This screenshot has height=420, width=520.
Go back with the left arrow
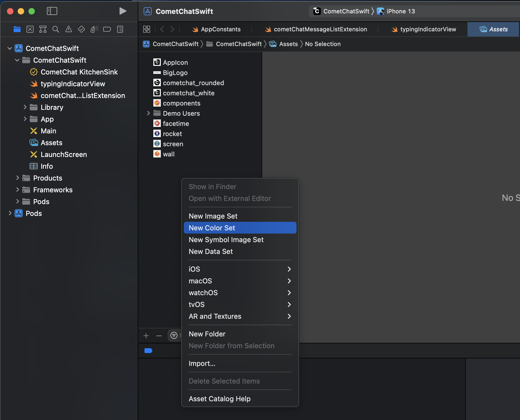coord(162,29)
